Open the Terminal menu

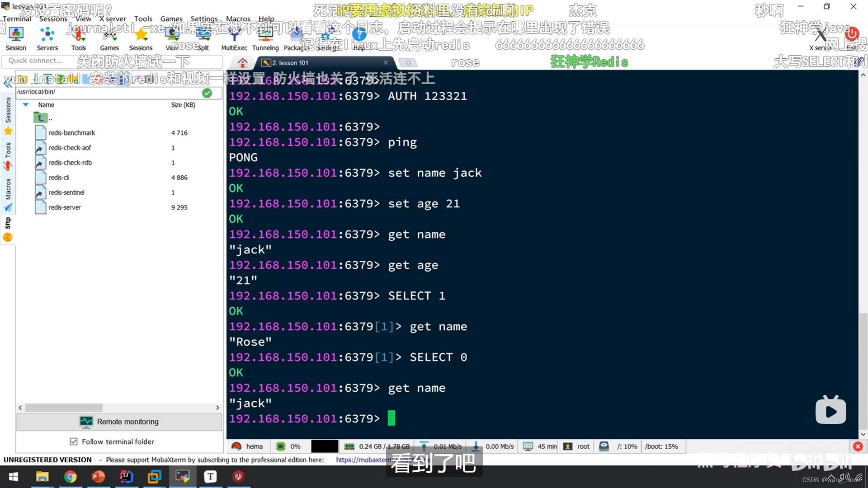tap(17, 19)
